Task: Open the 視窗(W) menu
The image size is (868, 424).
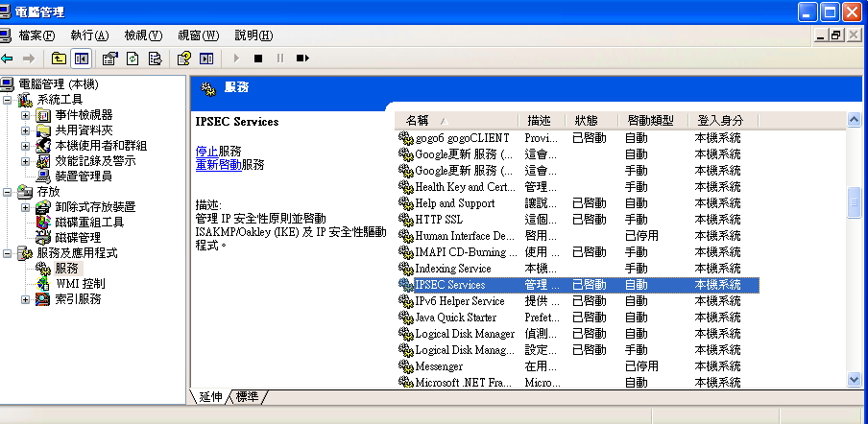Action: tap(198, 35)
